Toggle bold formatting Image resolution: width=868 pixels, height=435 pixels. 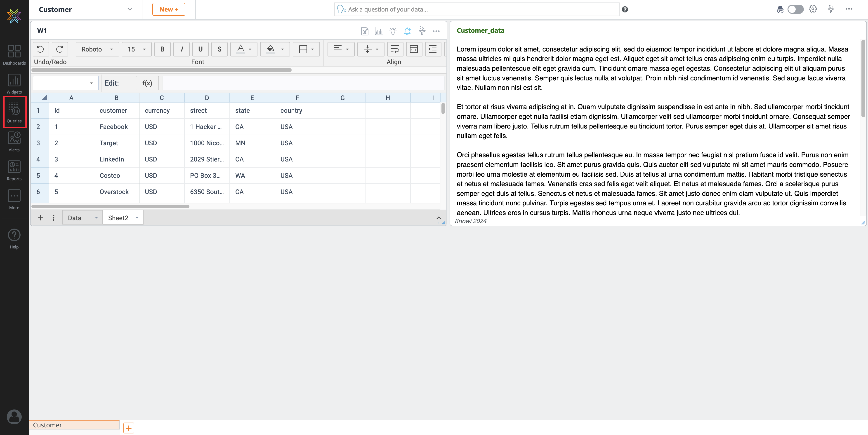163,49
